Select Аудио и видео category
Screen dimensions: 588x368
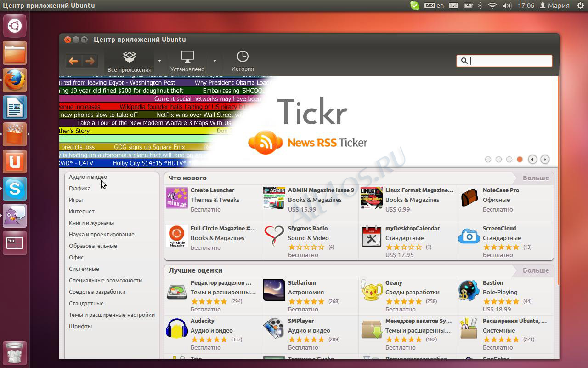pos(88,177)
